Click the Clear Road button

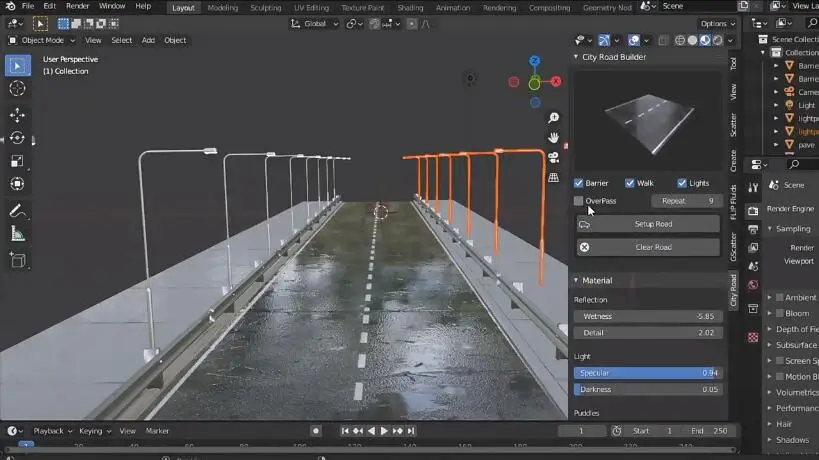(648, 247)
